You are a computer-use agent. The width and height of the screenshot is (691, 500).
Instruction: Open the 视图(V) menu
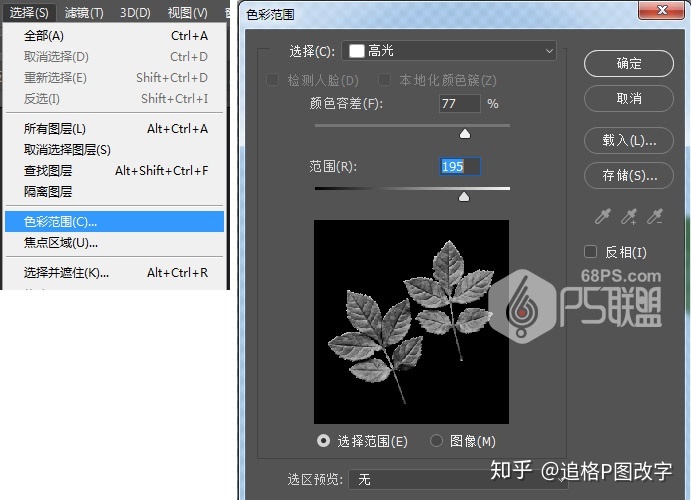click(187, 12)
